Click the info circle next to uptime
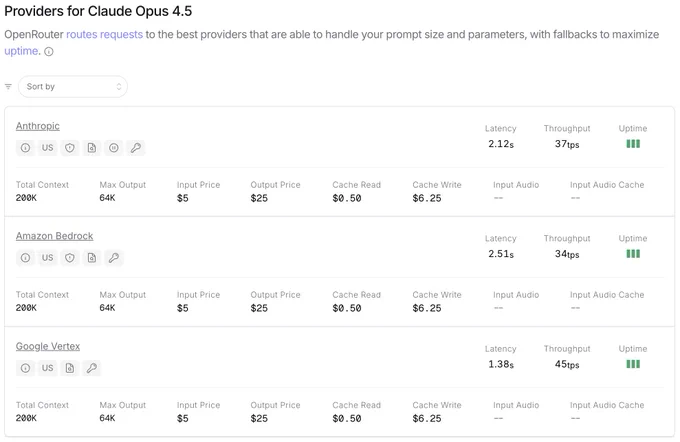This screenshot has height=442, width=680. 49,52
